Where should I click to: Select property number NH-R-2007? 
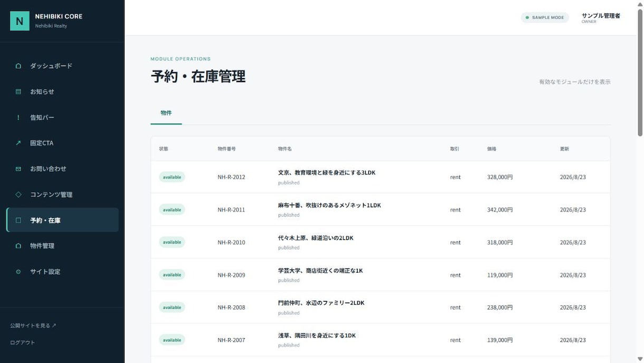click(231, 340)
